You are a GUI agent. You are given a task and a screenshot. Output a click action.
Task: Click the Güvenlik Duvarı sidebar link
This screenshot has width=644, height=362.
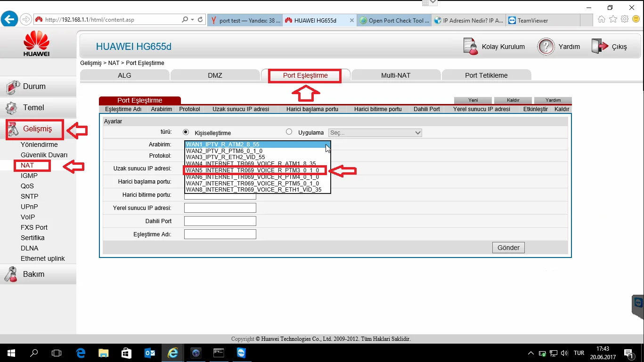pyautogui.click(x=44, y=155)
